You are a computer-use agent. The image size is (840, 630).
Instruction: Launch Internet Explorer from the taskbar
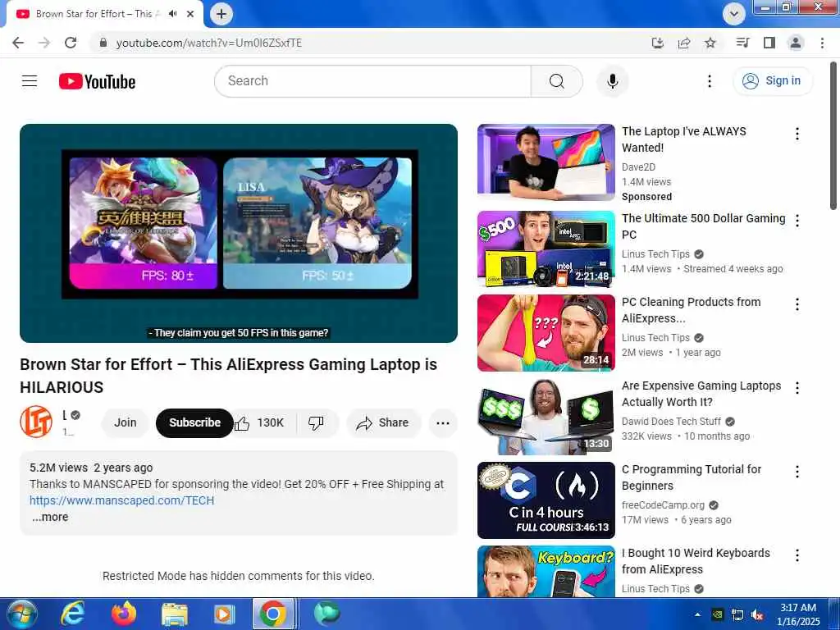pyautogui.click(x=73, y=614)
